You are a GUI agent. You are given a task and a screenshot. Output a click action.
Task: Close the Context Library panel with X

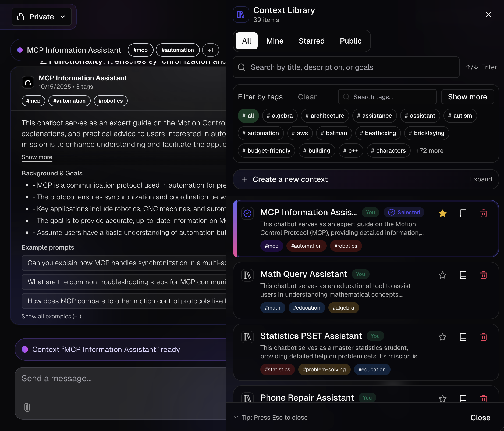point(488,15)
